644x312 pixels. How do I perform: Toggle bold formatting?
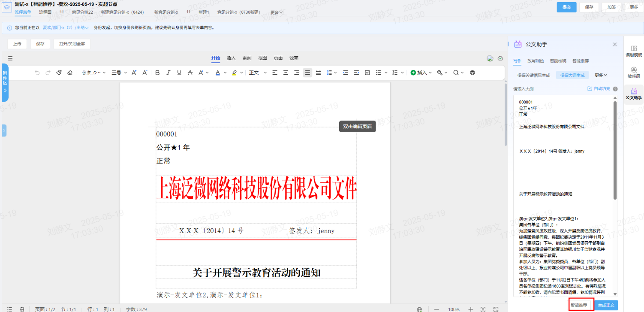click(x=157, y=73)
